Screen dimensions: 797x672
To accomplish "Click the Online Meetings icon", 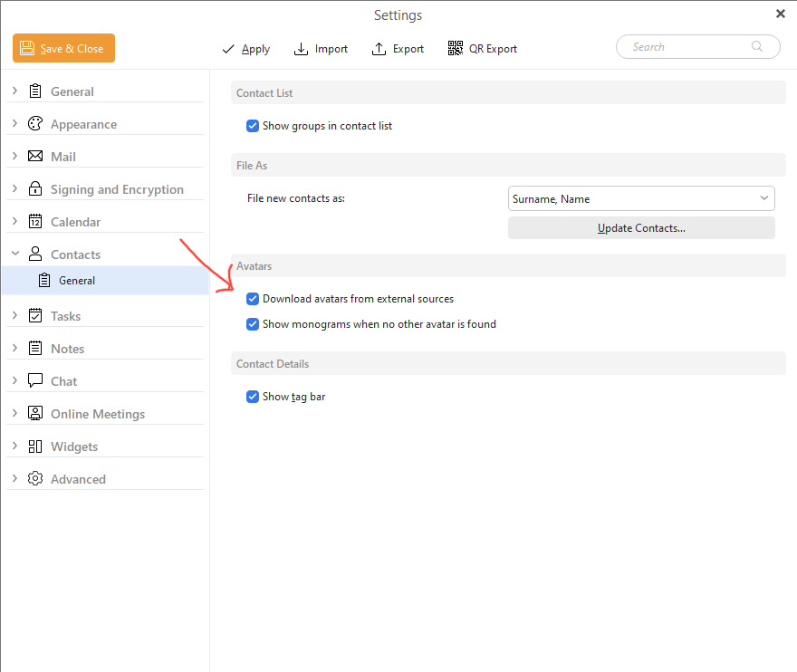I will [35, 414].
